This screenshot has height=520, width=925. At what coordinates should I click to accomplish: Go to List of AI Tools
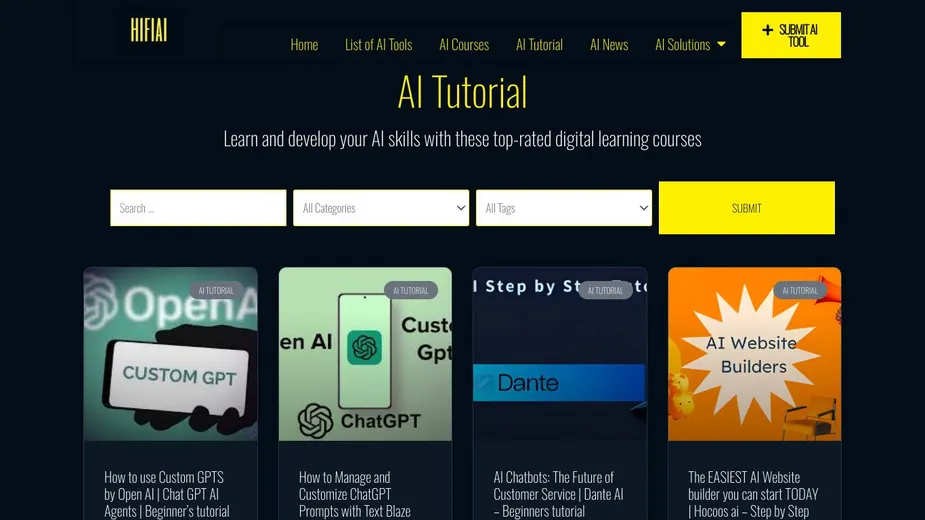(378, 44)
